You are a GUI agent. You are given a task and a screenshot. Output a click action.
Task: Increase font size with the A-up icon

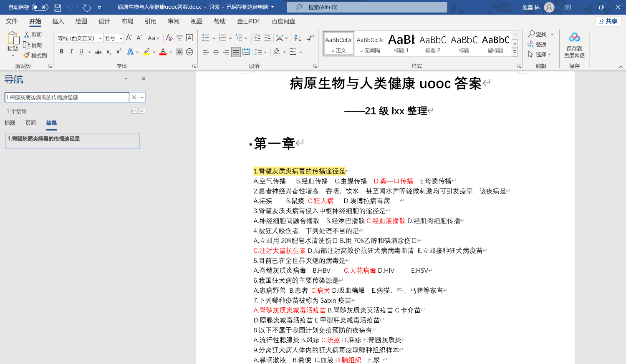[129, 38]
